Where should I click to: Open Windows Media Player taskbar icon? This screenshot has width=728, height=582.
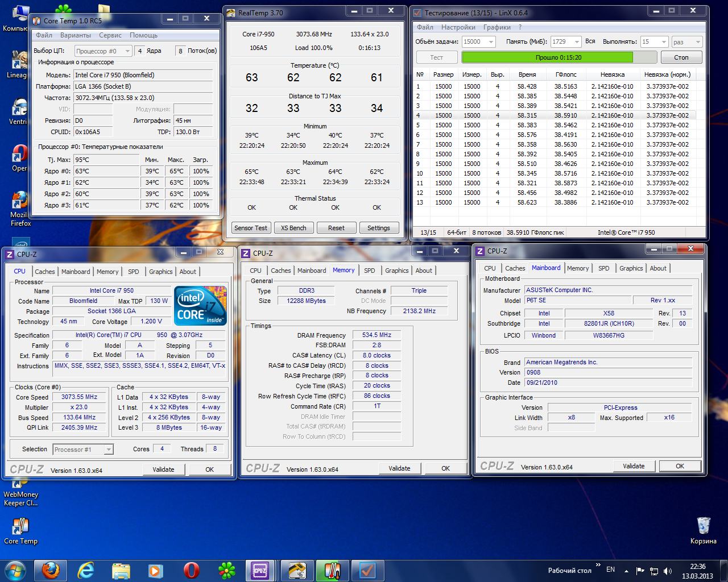(155, 570)
